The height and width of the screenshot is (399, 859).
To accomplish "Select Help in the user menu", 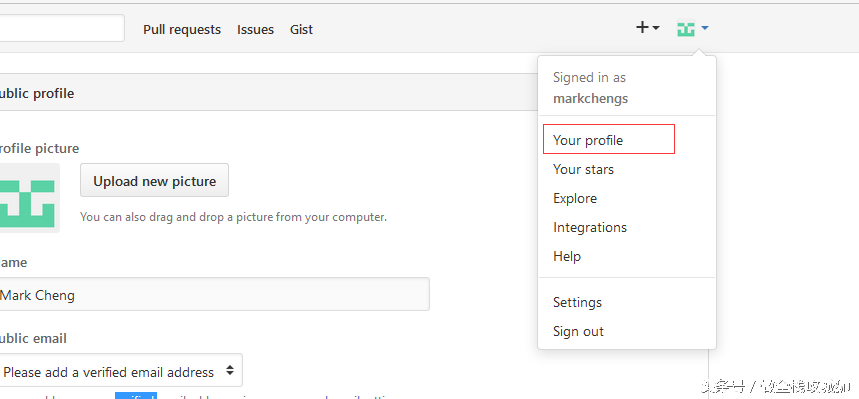I will [566, 256].
